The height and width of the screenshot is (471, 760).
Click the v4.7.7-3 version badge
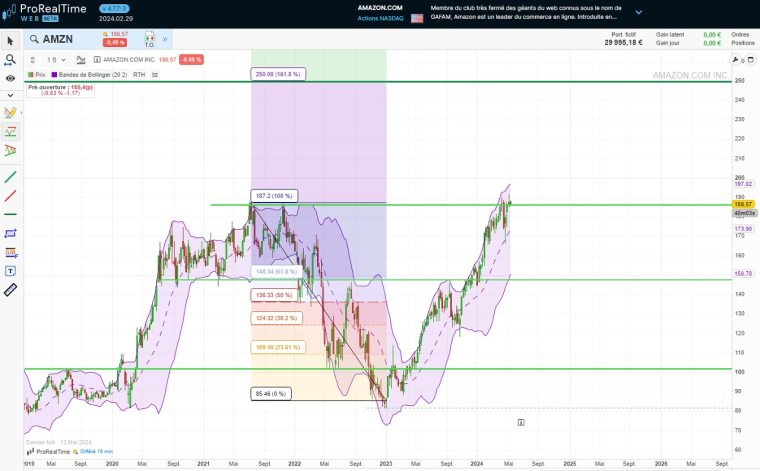coord(114,8)
